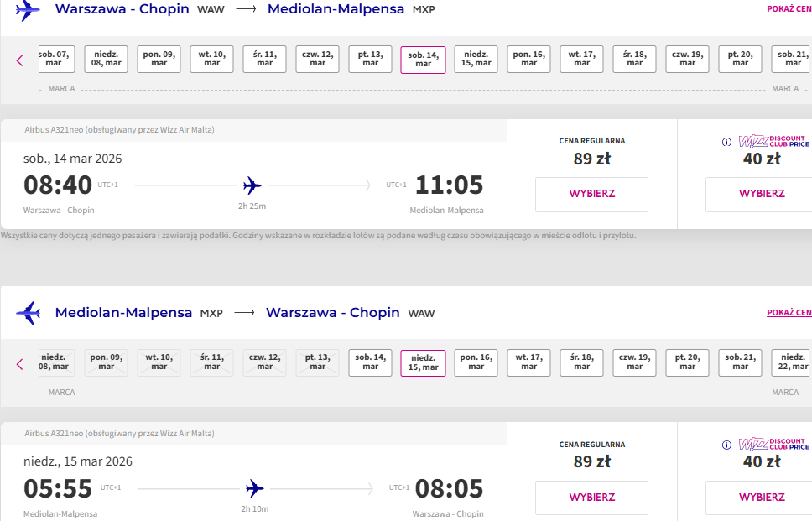Image resolution: width=812 pixels, height=521 pixels.
Task: Go to previous dates in outbound date carousel
Action: 19,60
